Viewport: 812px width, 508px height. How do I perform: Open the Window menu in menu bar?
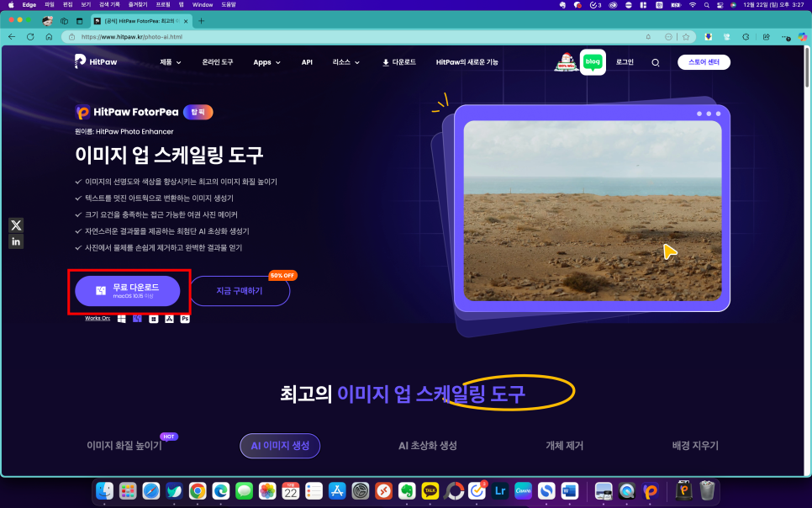[x=203, y=5]
